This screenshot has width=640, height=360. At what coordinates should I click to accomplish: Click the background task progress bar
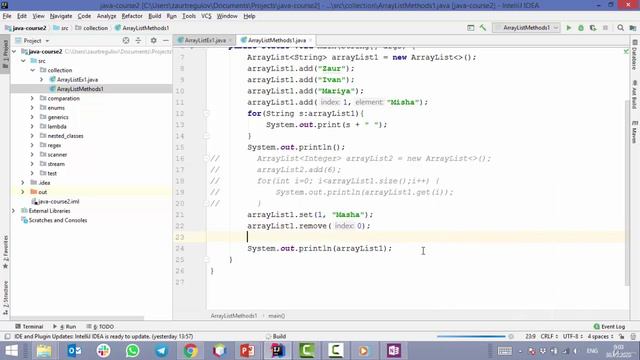coord(471,336)
